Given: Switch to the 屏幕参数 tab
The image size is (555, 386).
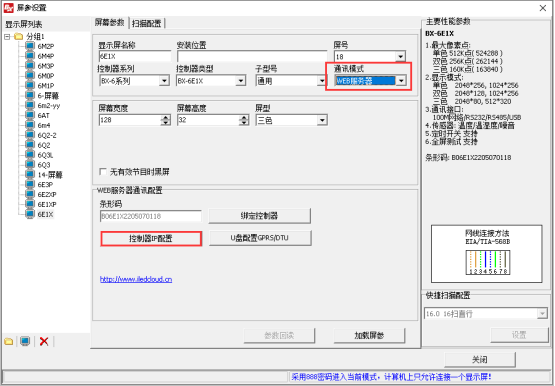Looking at the screenshot, I should click(110, 23).
